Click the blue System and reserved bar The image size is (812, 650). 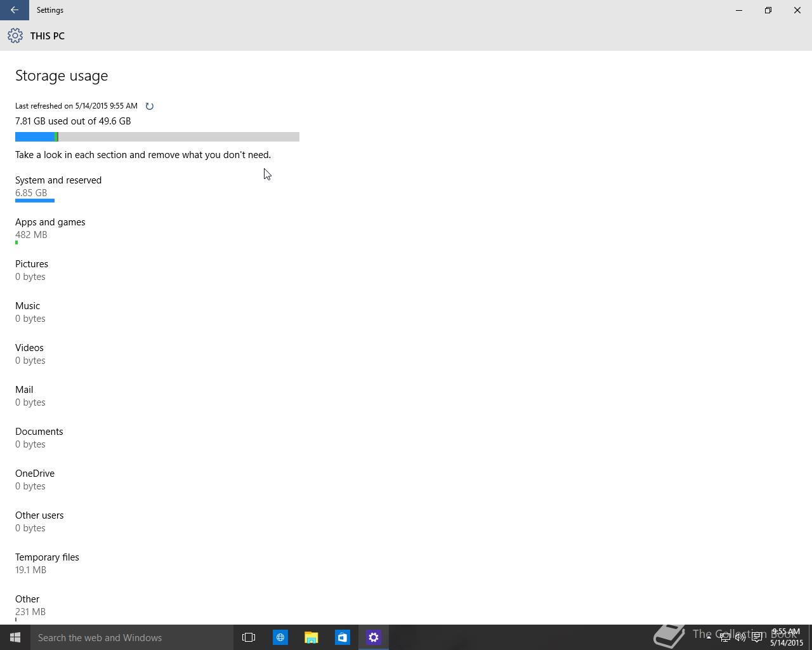click(x=35, y=201)
